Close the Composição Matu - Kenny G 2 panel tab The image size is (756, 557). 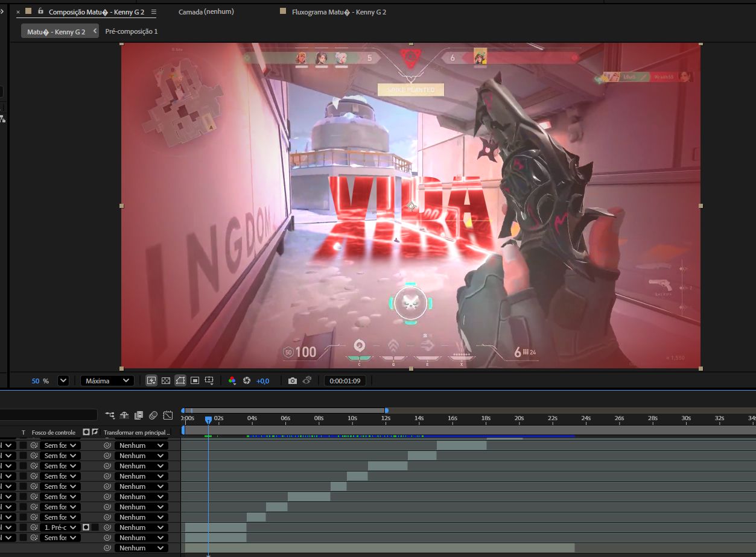(17, 11)
